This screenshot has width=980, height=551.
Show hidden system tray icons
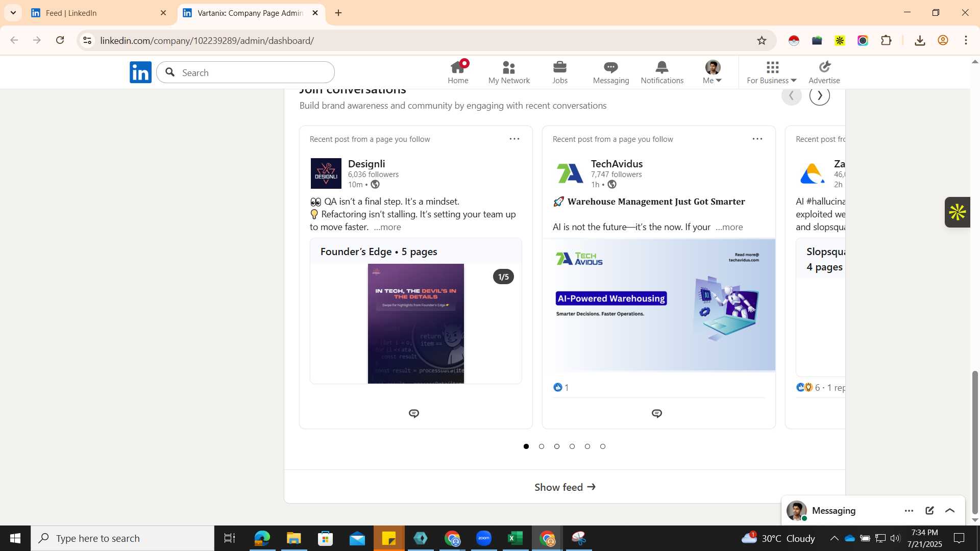pyautogui.click(x=834, y=538)
